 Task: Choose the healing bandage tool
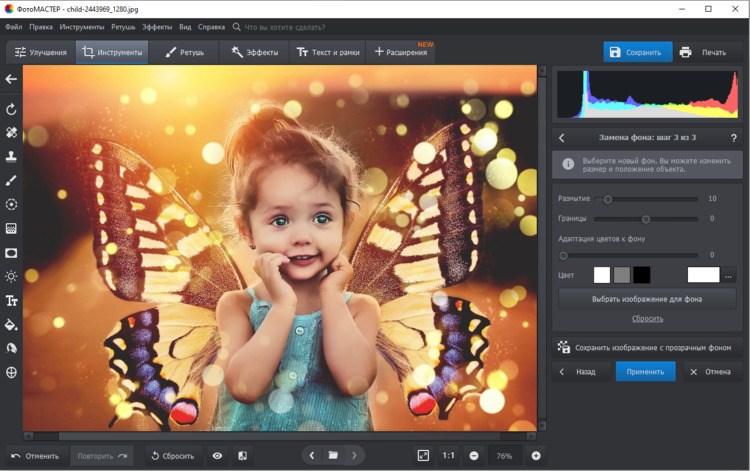pos(12,132)
